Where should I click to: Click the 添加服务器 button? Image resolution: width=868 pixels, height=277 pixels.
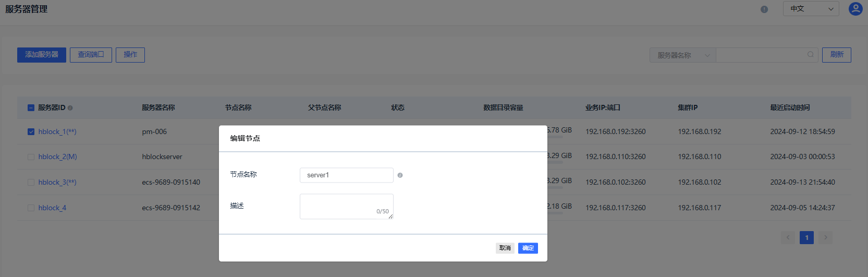(42, 55)
